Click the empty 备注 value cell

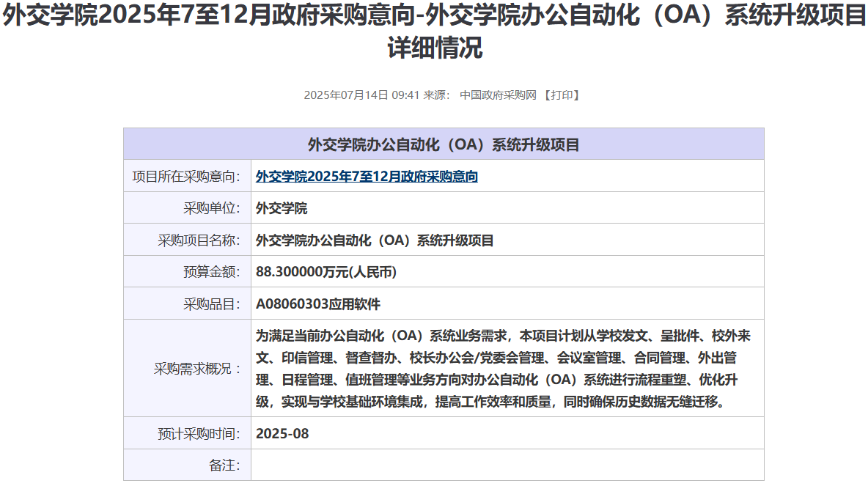tap(507, 465)
